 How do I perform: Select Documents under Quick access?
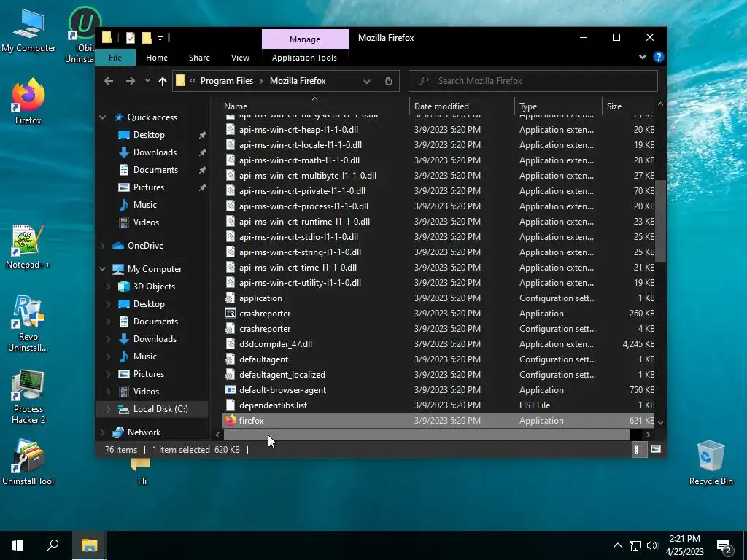(155, 170)
